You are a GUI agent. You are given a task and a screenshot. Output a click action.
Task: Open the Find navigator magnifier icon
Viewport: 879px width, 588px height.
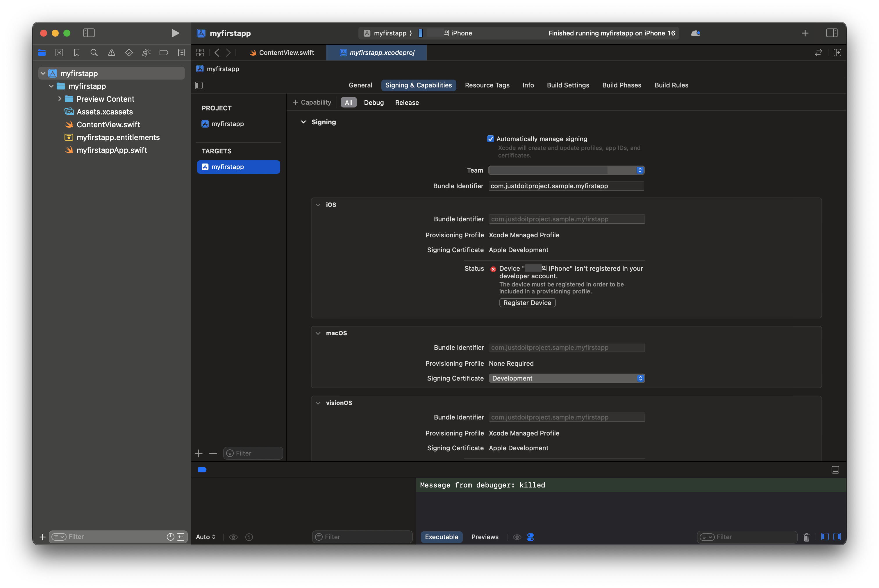[x=94, y=53]
